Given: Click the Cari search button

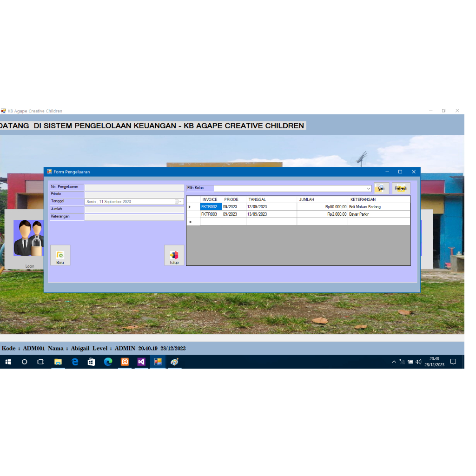Looking at the screenshot, I should coord(381,188).
